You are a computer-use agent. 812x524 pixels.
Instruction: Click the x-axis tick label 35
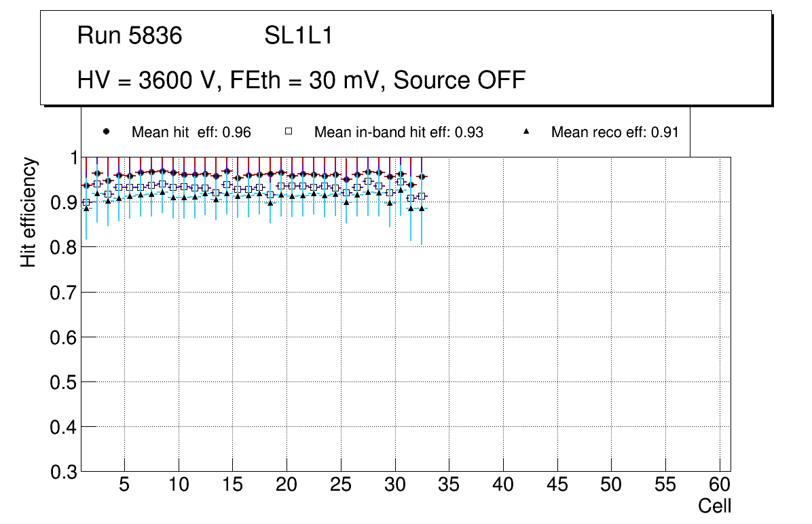click(449, 485)
